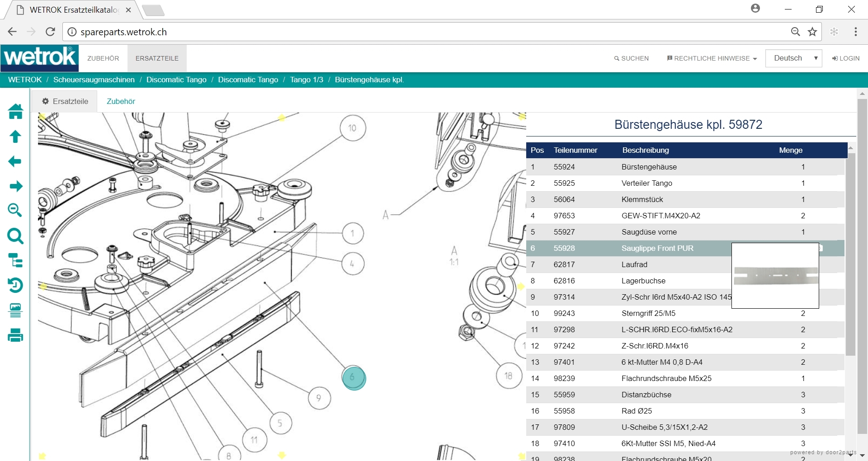Open the ERSATZTEILE menu in the top navigation
868x461 pixels.
click(x=157, y=58)
